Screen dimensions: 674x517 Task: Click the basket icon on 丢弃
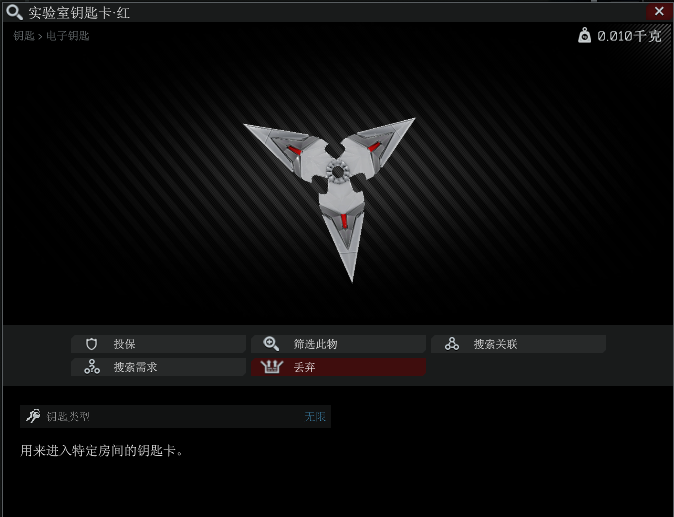[272, 367]
